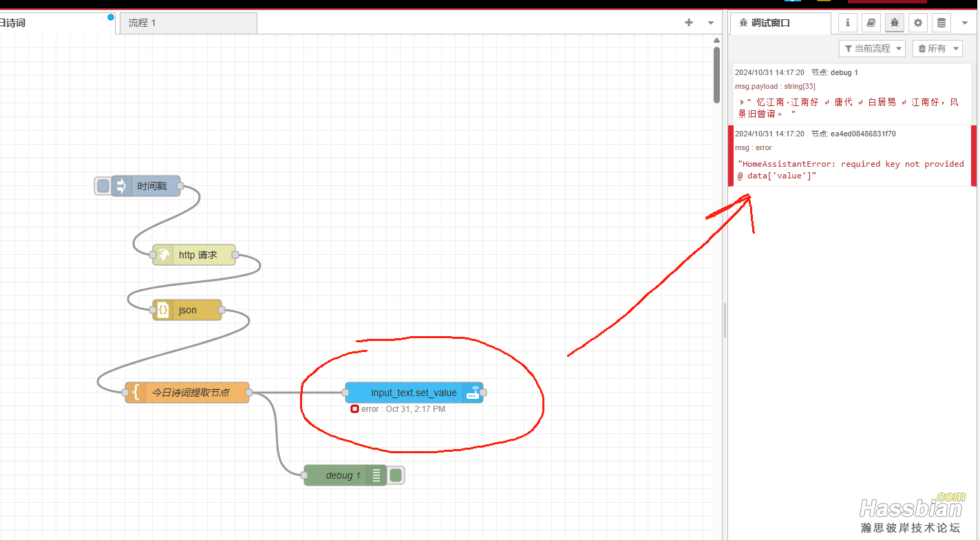Toggle the debug 1 node output
The width and height of the screenshot is (980, 540).
396,475
